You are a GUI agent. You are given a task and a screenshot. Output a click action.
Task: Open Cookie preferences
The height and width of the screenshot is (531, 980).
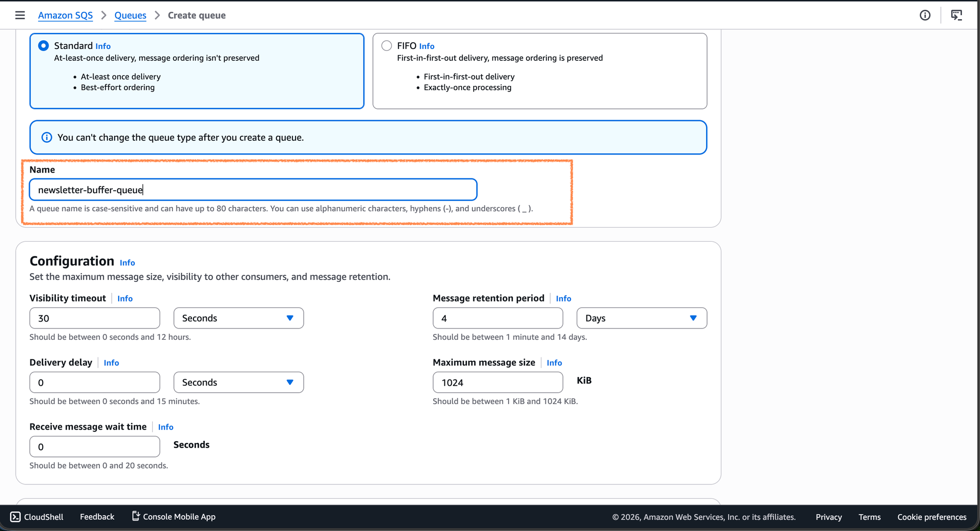click(931, 517)
